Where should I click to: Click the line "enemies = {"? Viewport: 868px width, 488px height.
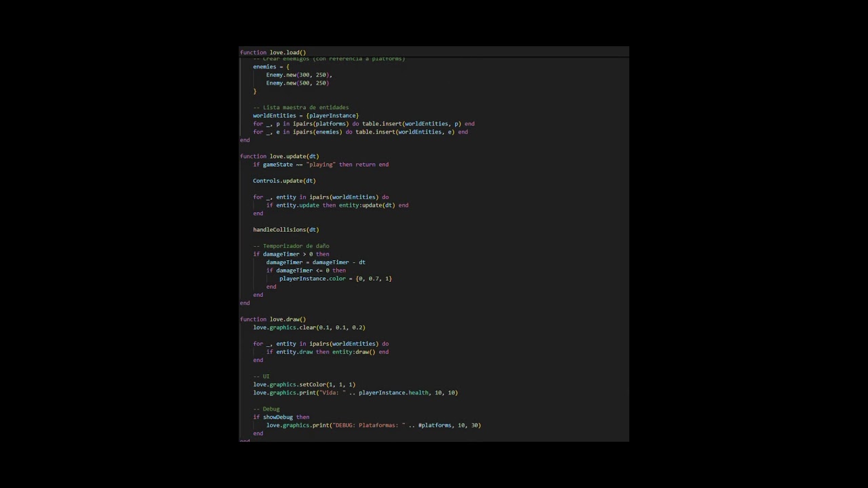point(271,67)
